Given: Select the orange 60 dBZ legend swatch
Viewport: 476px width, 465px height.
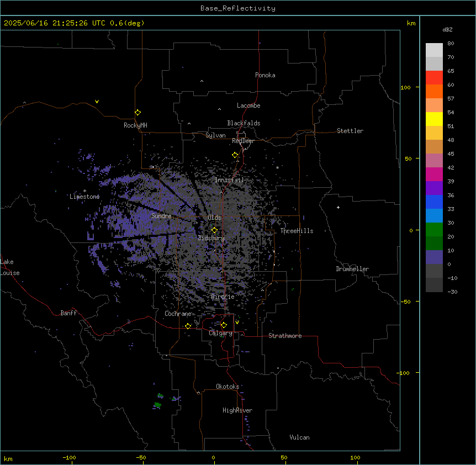Looking at the screenshot, I should (x=434, y=91).
